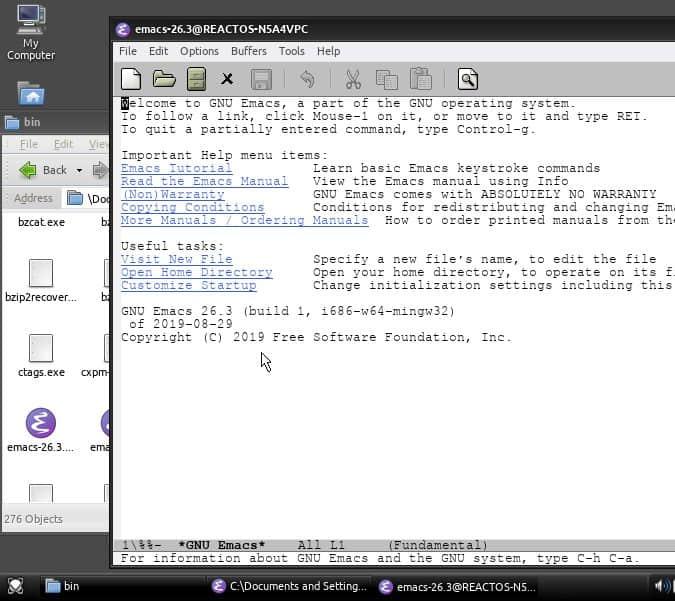Click the Undo arrow icon
The image size is (675, 601).
[x=307, y=79]
